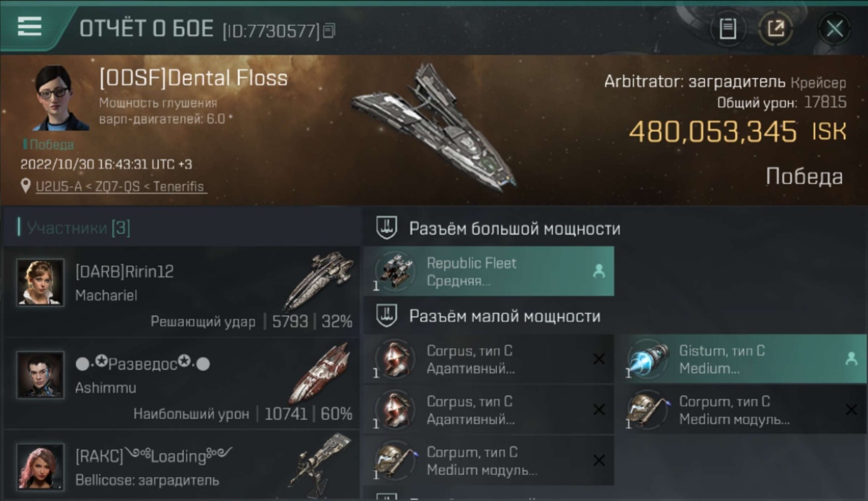Open Dental Floss pilot portrait
This screenshot has height=501, width=868.
tap(61, 98)
